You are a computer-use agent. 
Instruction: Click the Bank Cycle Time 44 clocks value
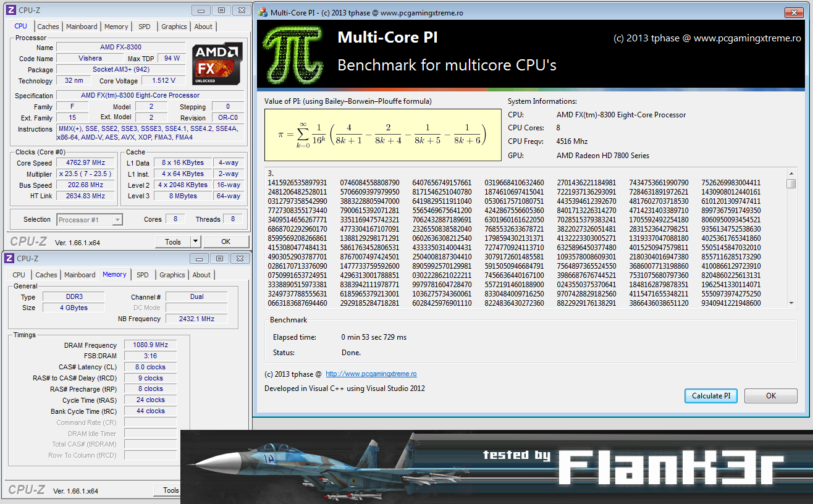151,411
